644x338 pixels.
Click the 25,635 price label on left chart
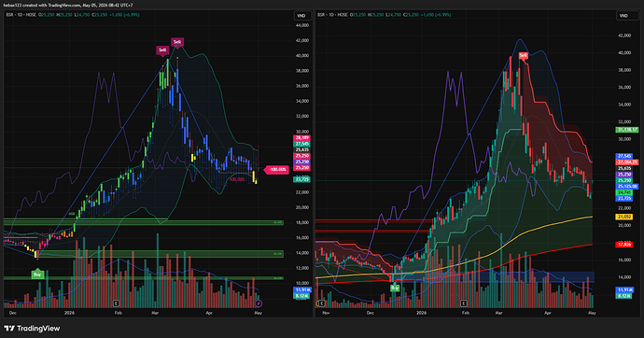point(301,150)
